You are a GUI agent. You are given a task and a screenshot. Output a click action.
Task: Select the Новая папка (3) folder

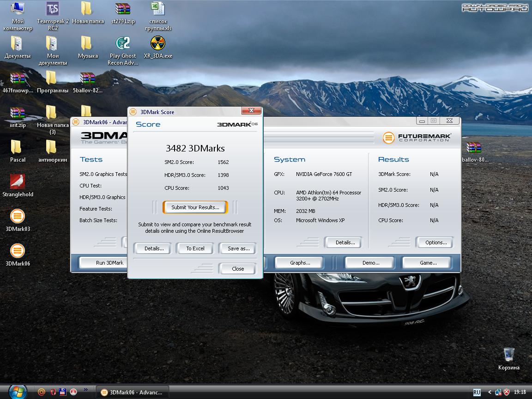click(53, 120)
